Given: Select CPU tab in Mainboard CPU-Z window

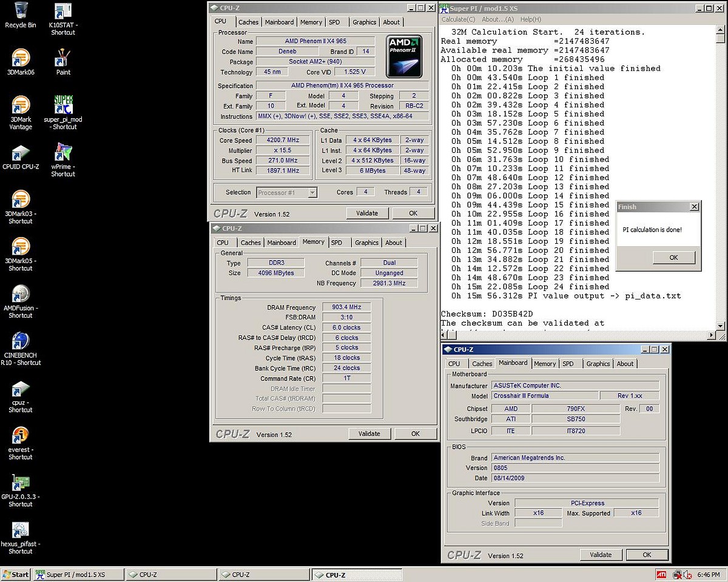Looking at the screenshot, I should tap(454, 364).
